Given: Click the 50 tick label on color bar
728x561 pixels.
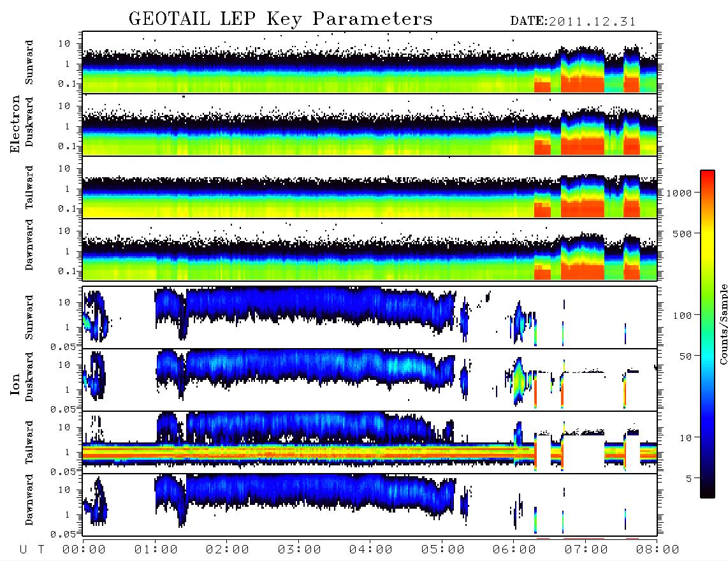Looking at the screenshot, I should [685, 356].
